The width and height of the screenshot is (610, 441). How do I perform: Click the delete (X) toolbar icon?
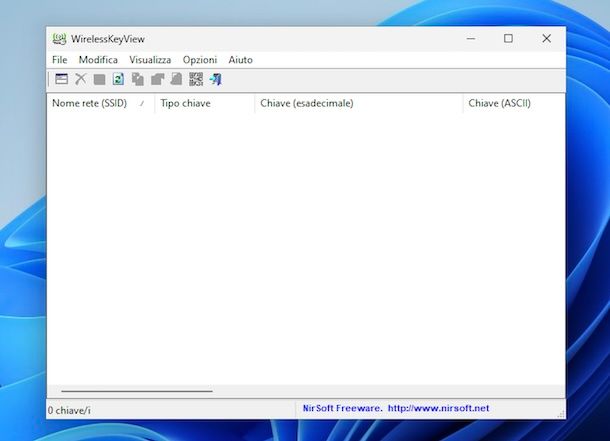(x=81, y=79)
